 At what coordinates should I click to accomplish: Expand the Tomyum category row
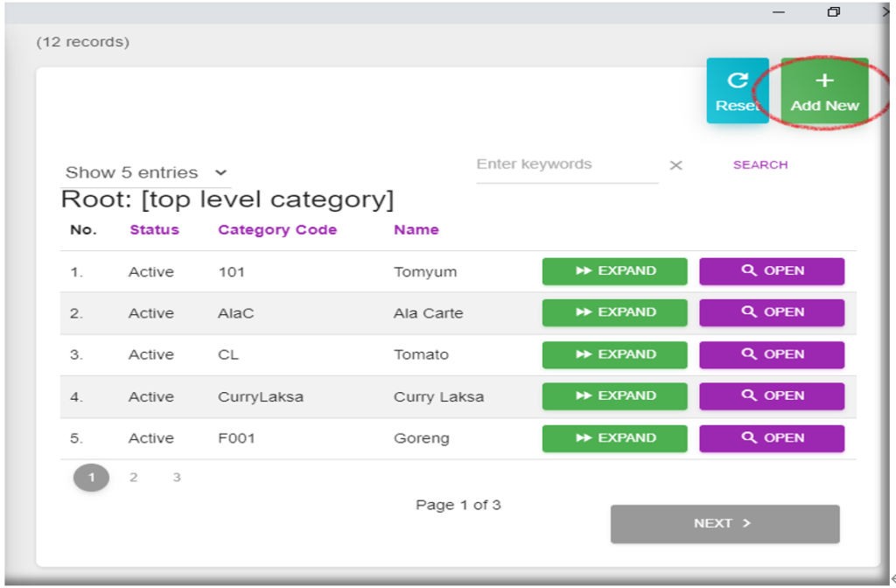[x=614, y=271]
